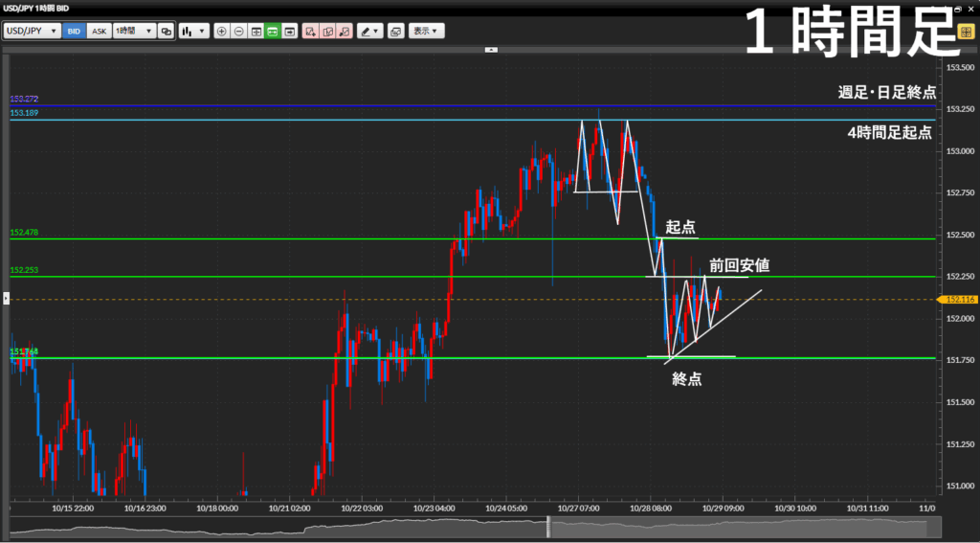Zoom in on the chart
The image size is (980, 543).
pos(222,31)
